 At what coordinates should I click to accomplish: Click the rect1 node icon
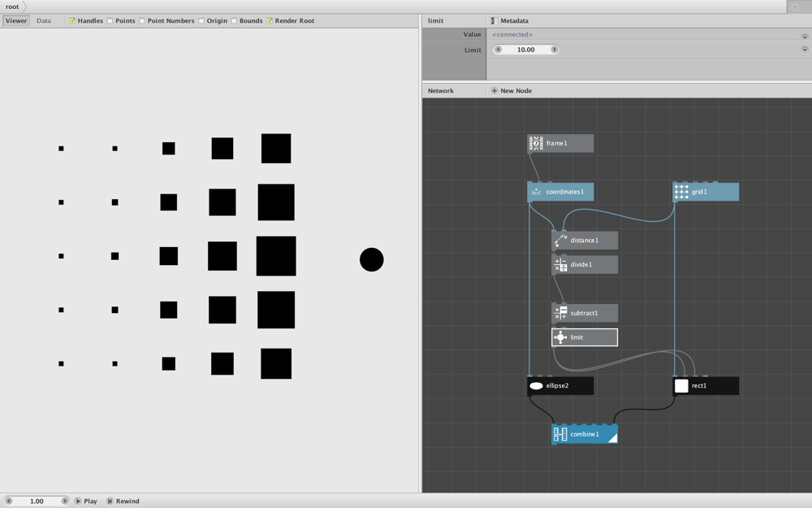(x=681, y=385)
